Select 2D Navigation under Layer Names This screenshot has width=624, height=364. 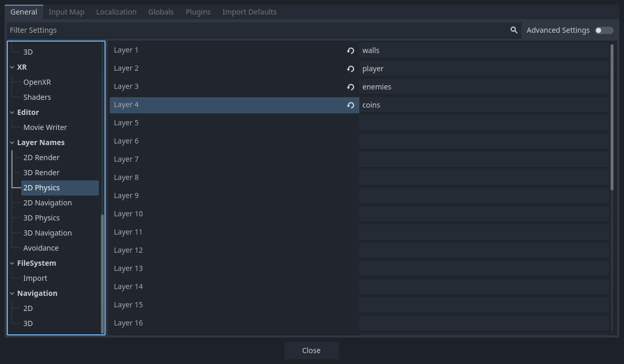point(47,202)
